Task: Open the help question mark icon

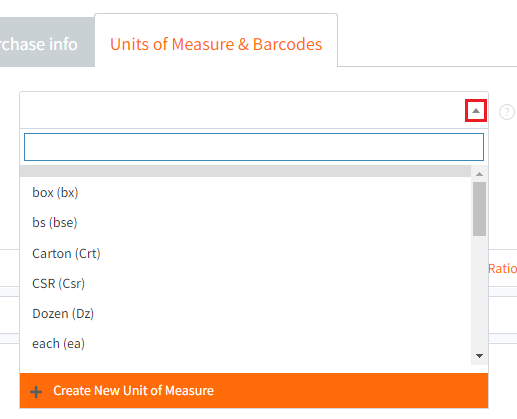Action: tap(507, 112)
